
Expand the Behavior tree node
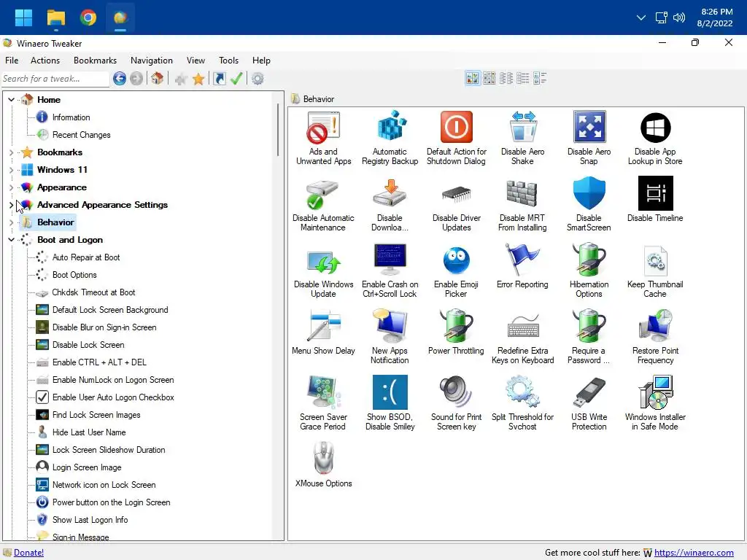[x=12, y=222]
